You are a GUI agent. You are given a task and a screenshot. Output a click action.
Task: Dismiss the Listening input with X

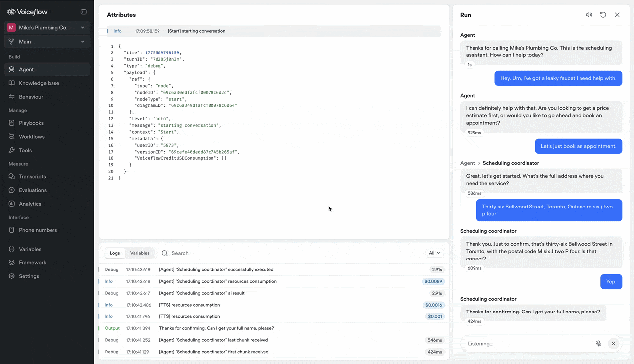click(613, 343)
